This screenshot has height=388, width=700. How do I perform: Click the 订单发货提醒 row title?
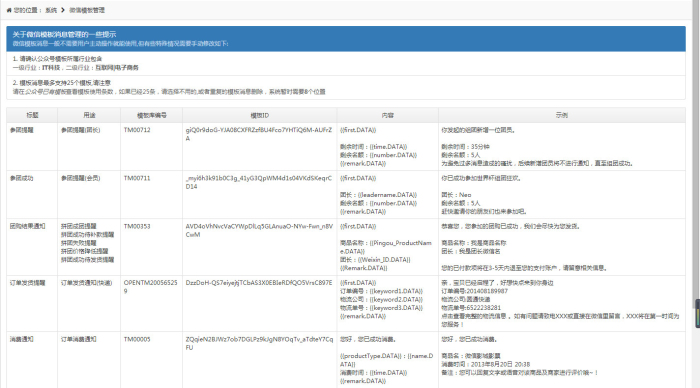click(28, 283)
